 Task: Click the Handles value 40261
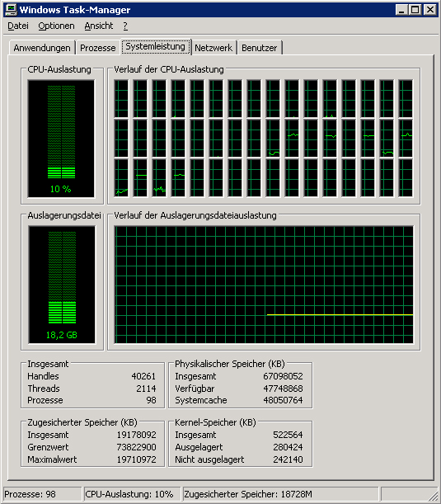143,376
